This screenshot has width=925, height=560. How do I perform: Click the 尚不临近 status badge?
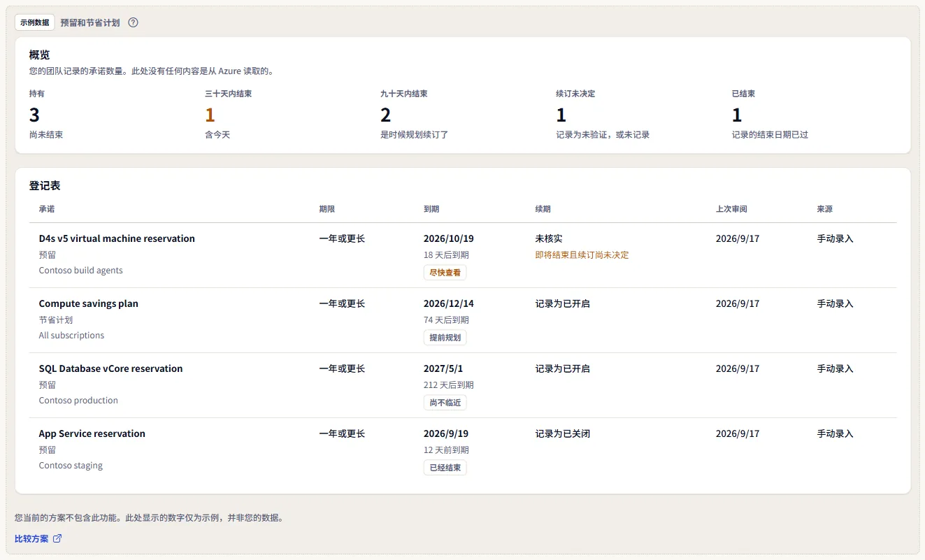click(445, 403)
